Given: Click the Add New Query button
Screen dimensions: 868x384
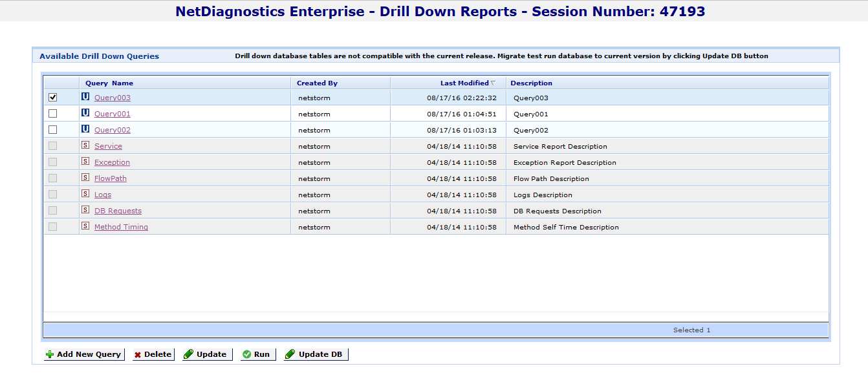Looking at the screenshot, I should coord(84,354).
